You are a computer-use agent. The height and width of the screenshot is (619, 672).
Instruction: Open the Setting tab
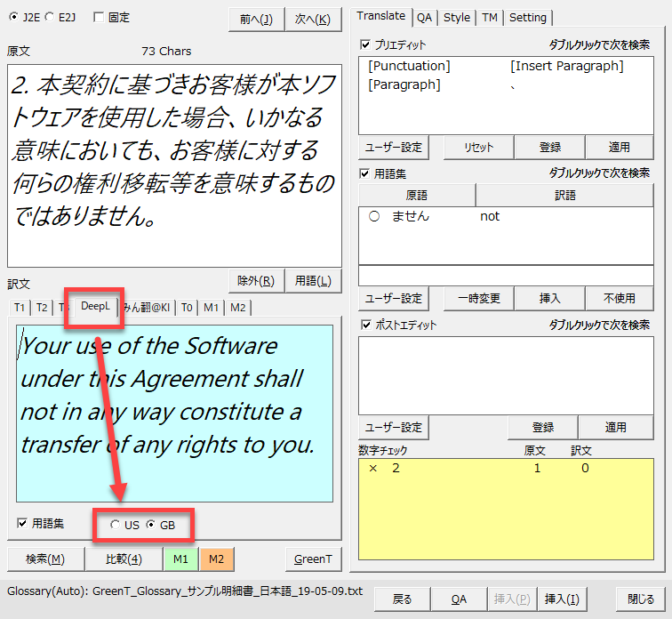[527, 17]
